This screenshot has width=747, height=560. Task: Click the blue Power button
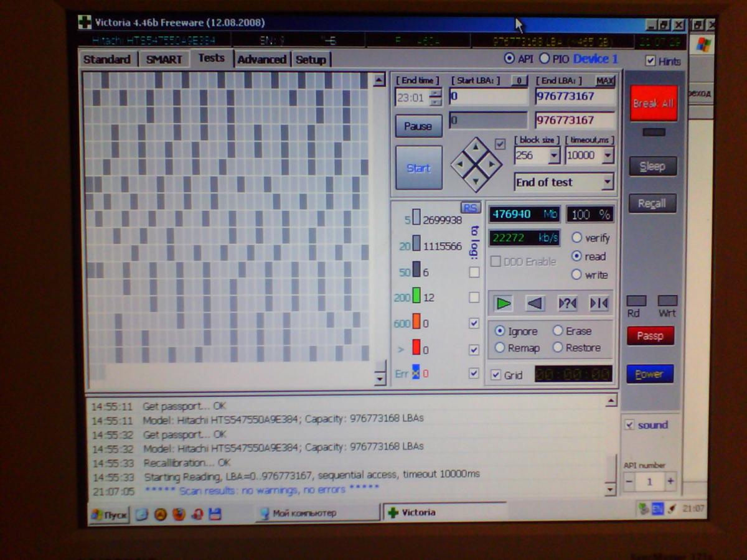point(650,374)
